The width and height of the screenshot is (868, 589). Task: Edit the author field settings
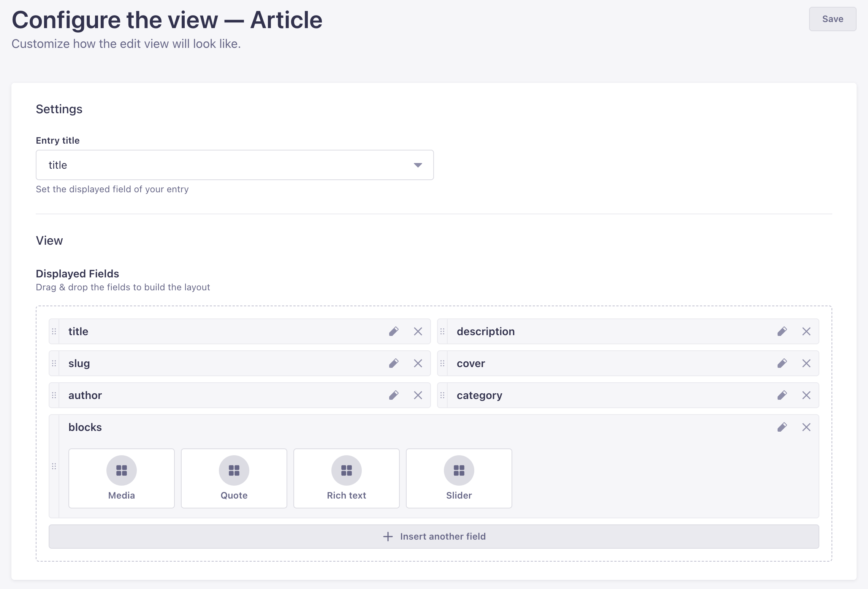(394, 395)
